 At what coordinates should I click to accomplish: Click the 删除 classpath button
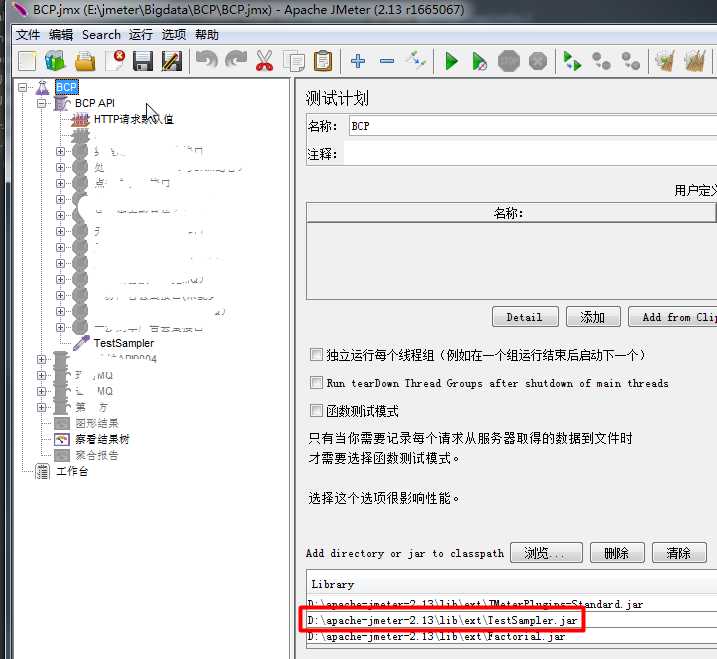pos(617,553)
